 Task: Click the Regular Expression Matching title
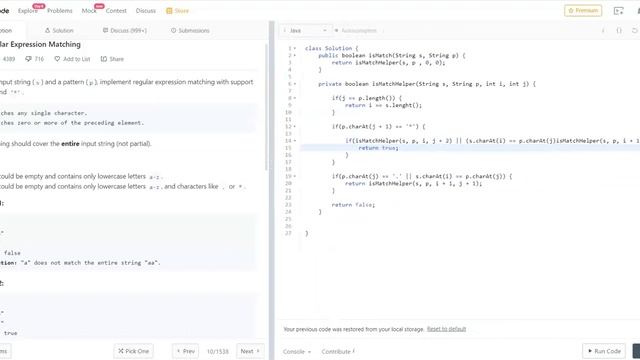click(40, 44)
